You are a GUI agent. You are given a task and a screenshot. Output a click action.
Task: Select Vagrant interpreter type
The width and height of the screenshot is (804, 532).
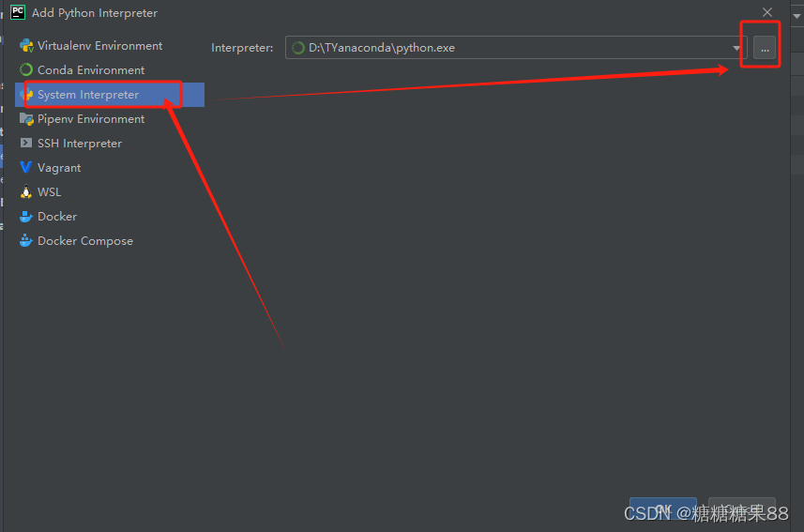pos(110,168)
